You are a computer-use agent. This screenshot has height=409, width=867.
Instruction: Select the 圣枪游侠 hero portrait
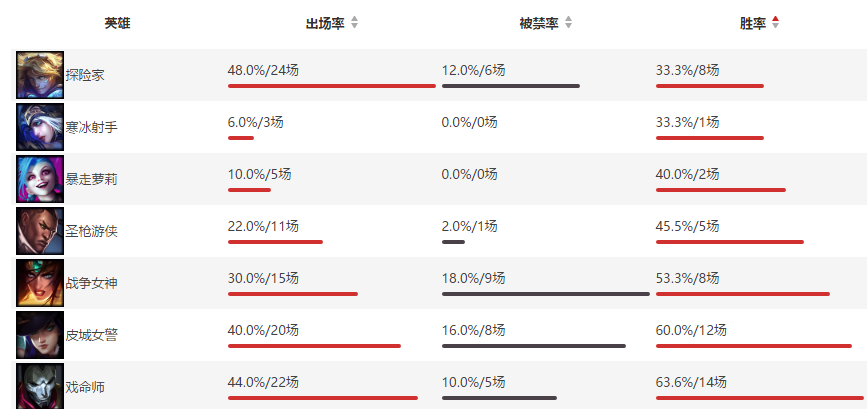coord(40,231)
